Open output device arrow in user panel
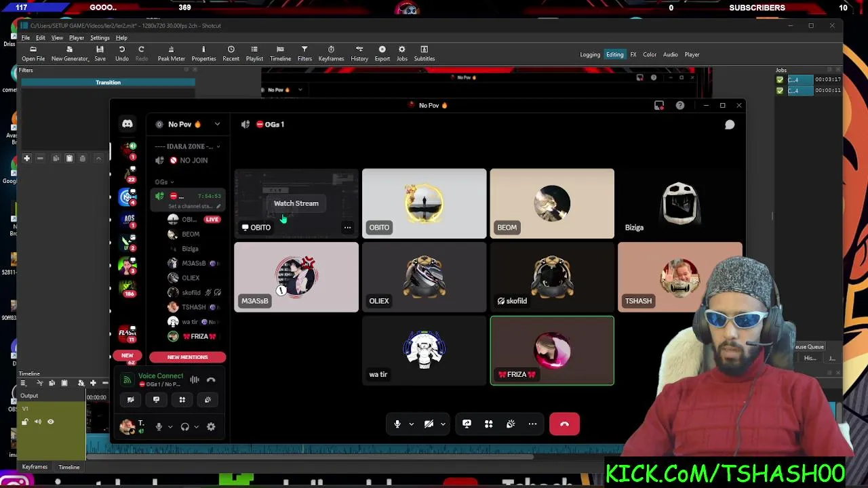 pos(197,427)
